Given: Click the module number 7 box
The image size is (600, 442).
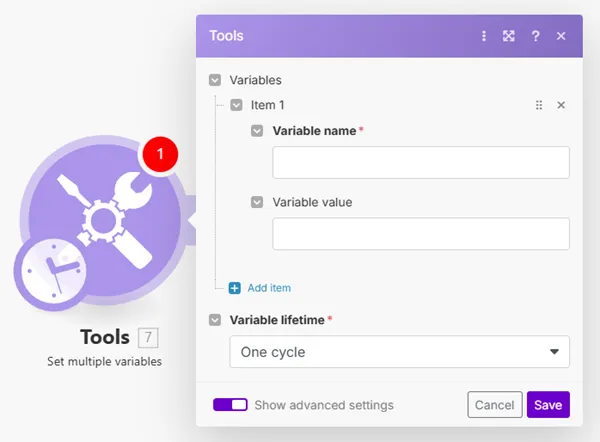Looking at the screenshot, I should [148, 338].
